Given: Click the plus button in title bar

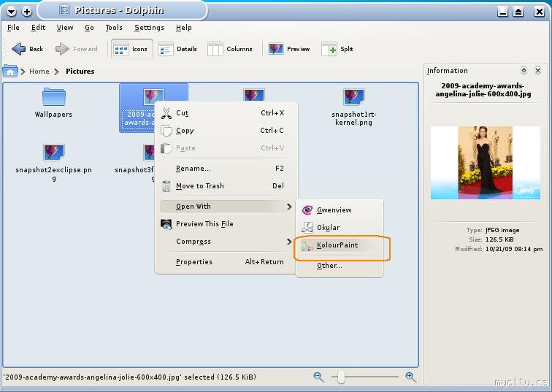Looking at the screenshot, I should pyautogui.click(x=27, y=12).
